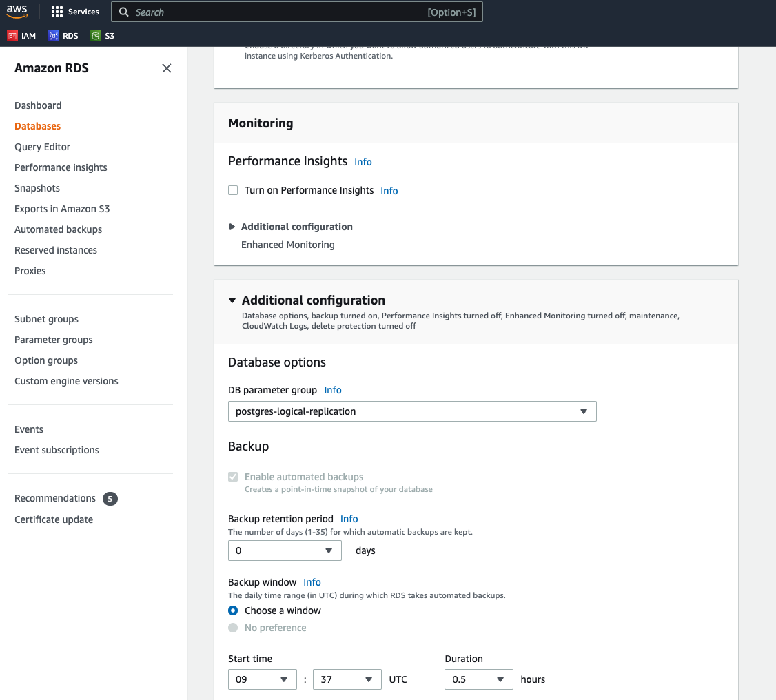This screenshot has width=776, height=700.
Task: Open Query Editor in sidebar
Action: [x=43, y=147]
